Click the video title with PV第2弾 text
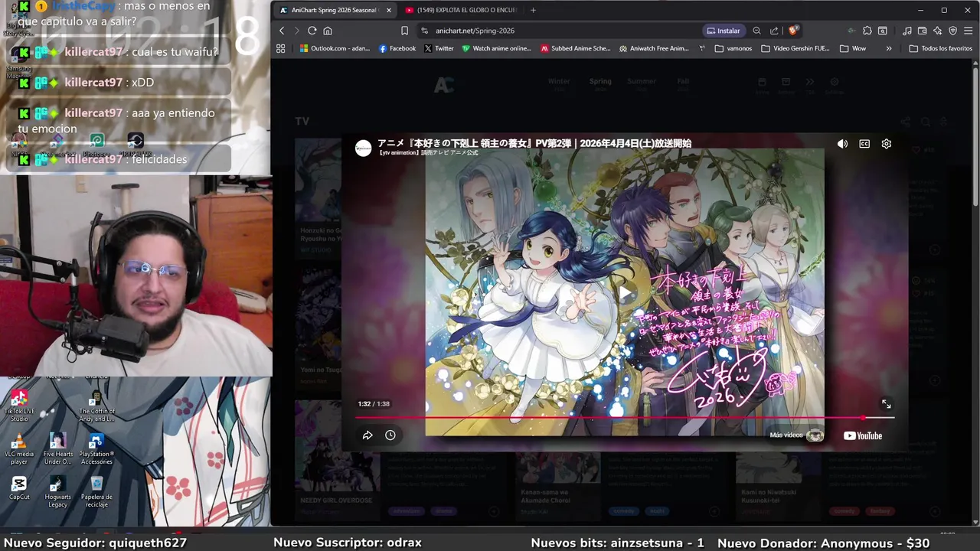This screenshot has width=980, height=551. click(534, 143)
